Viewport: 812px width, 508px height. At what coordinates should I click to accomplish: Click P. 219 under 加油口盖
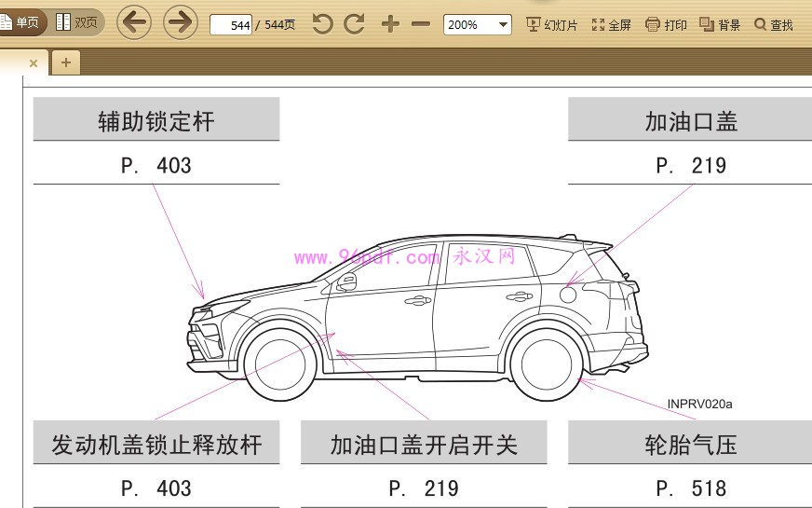pyautogui.click(x=691, y=165)
